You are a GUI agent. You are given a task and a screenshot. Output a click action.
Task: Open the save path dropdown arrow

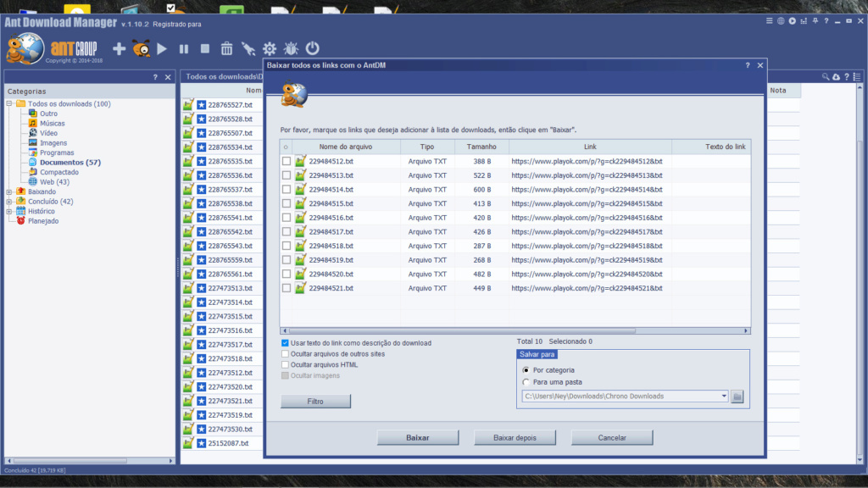tap(724, 396)
